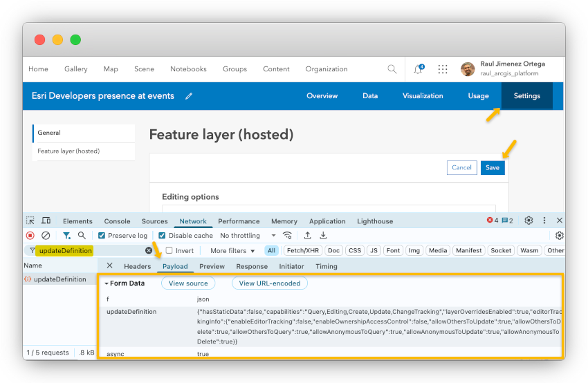Click the red error count badge
Image resolution: width=588 pixels, height=383 pixels.
(x=493, y=221)
